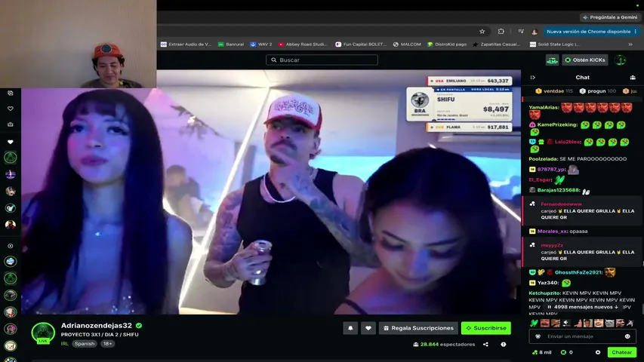Open the DistroKid pago bookmark
The image size is (644, 362).
(x=447, y=44)
